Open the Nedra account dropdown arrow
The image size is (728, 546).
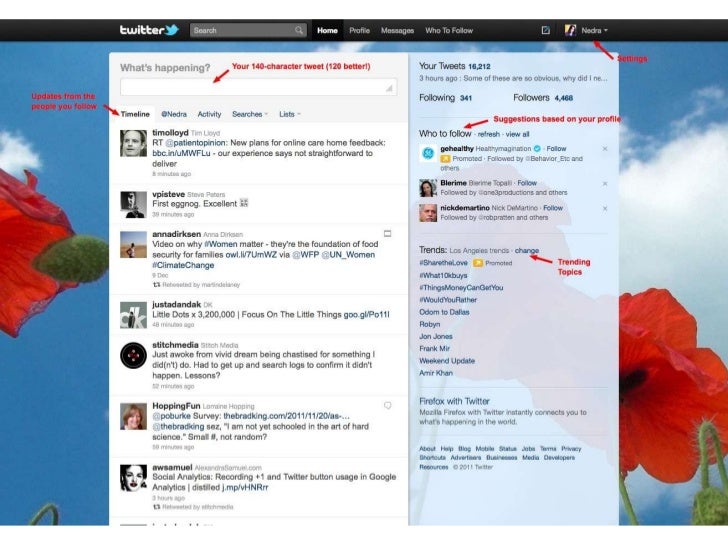tap(606, 31)
